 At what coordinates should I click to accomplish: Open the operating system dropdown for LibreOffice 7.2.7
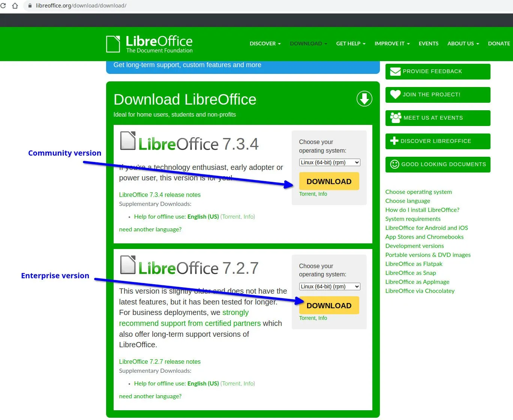click(329, 286)
